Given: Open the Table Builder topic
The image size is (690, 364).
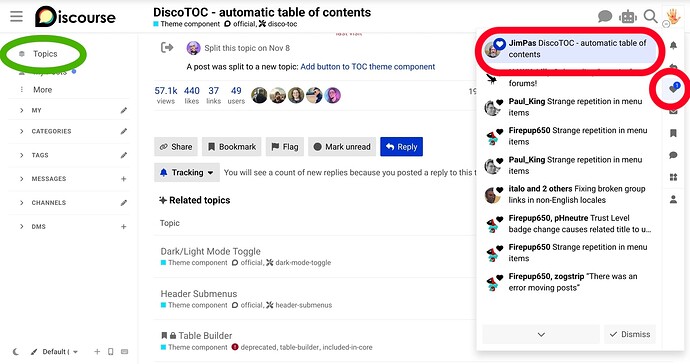Looking at the screenshot, I should 205,335.
